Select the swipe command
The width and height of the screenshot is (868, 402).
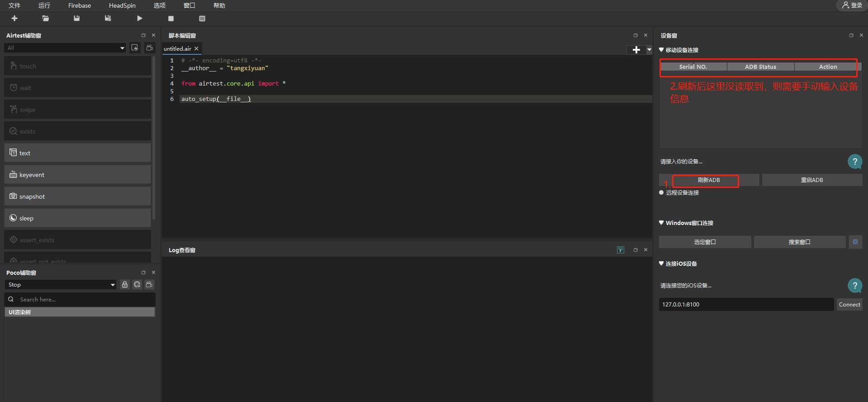coord(78,110)
